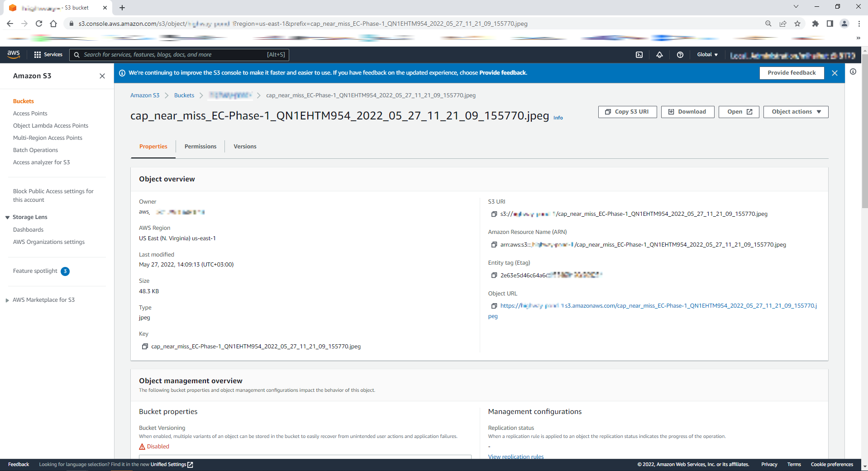868x471 pixels.
Task: Open AWS Organizations settings
Action: pos(49,242)
